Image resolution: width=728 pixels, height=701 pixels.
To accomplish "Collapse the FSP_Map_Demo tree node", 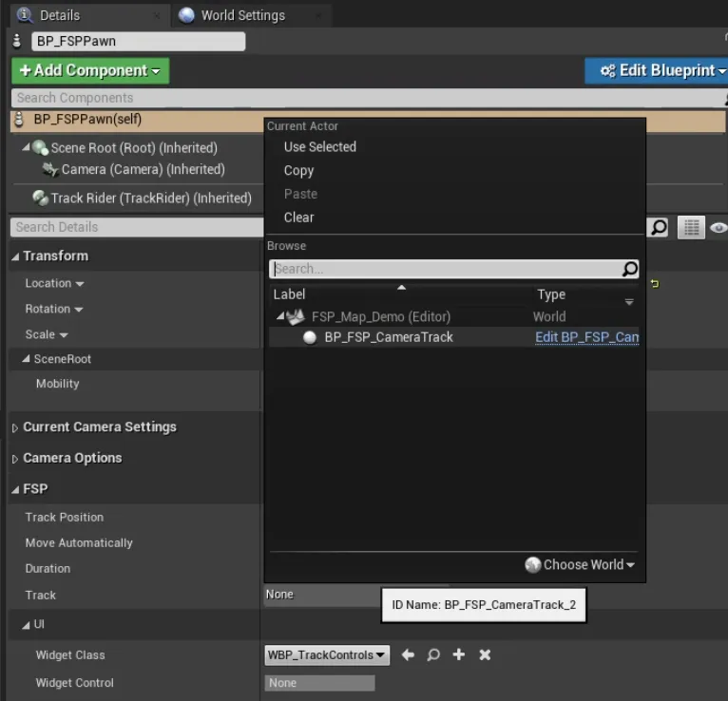I will (x=280, y=316).
